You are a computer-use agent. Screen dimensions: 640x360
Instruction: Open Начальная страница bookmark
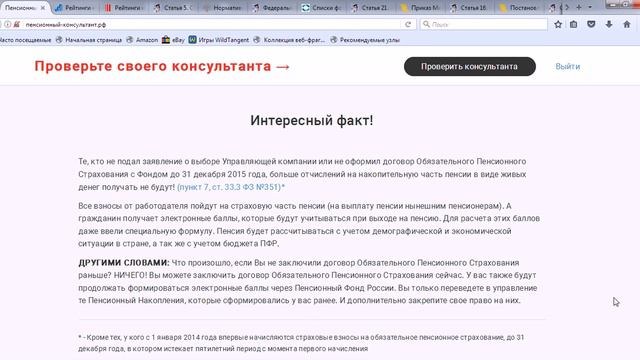pos(89,40)
